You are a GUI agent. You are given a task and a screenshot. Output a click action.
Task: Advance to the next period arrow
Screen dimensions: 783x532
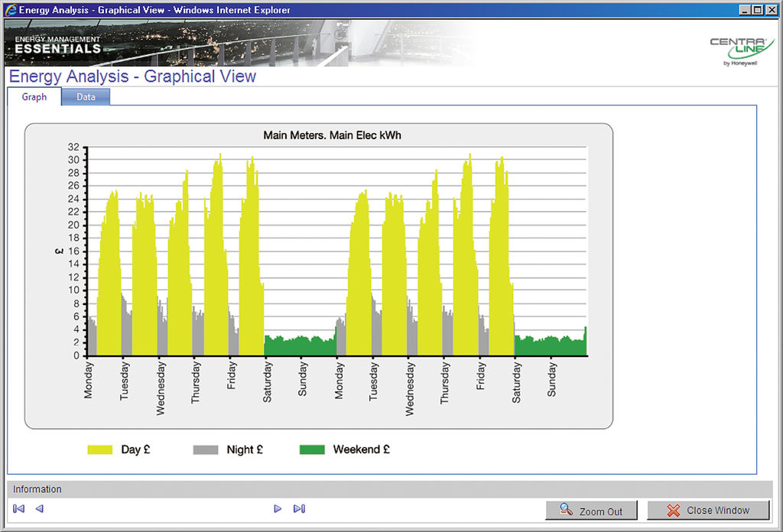(278, 508)
